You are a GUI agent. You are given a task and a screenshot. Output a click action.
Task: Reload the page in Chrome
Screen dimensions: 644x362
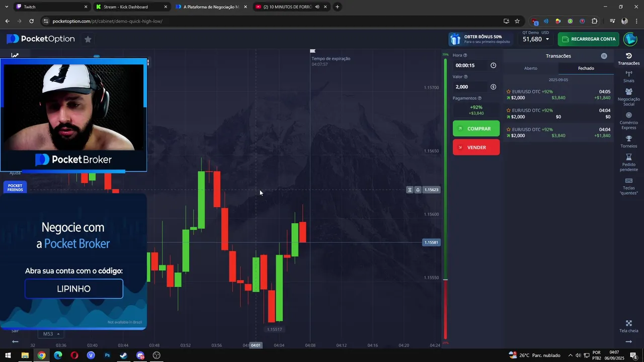tap(31, 21)
